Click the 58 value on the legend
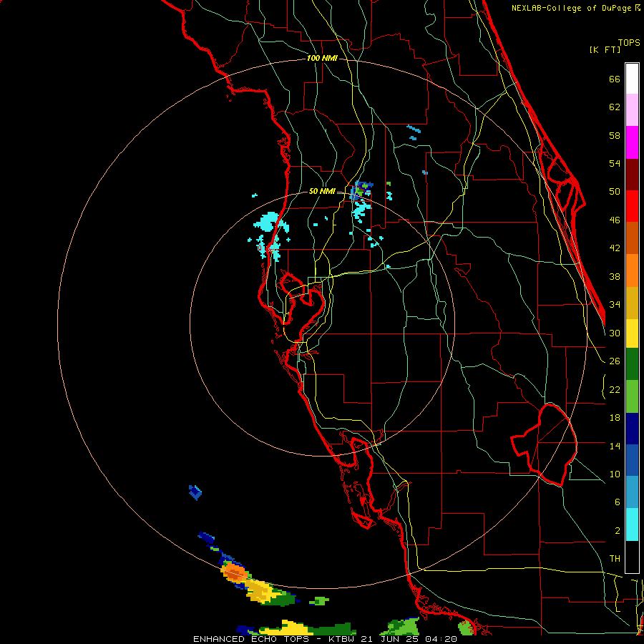Screen dimensions: 644x644 point(615,135)
